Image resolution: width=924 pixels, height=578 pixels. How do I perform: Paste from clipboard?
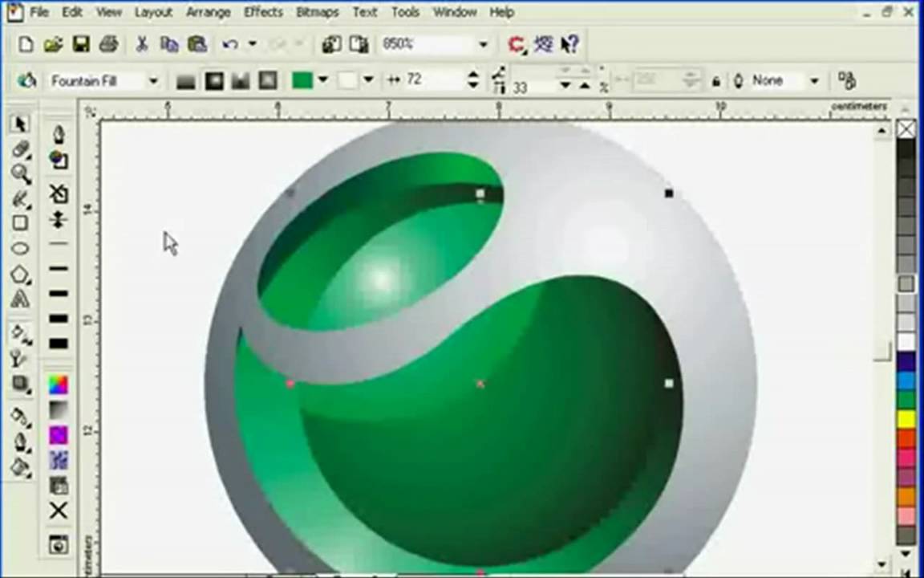coord(197,44)
